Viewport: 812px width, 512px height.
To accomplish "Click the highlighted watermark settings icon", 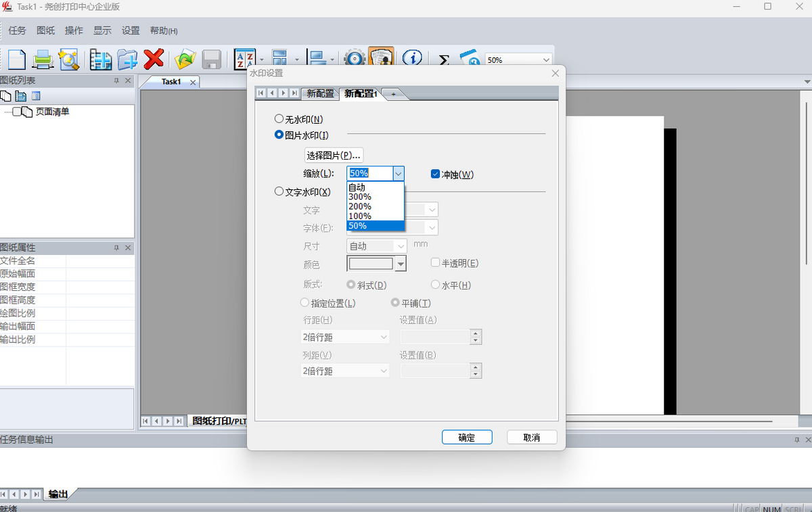I will tap(381, 59).
